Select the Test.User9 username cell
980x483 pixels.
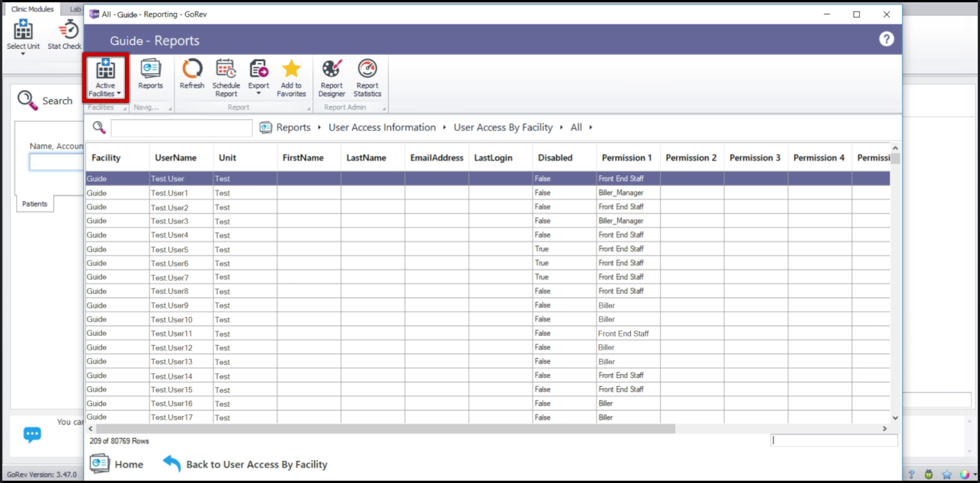181,305
